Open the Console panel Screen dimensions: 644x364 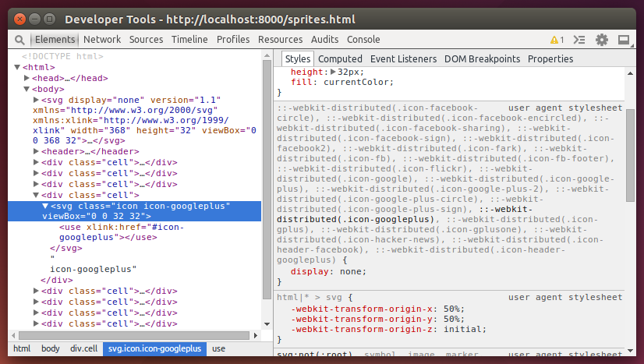(x=363, y=40)
